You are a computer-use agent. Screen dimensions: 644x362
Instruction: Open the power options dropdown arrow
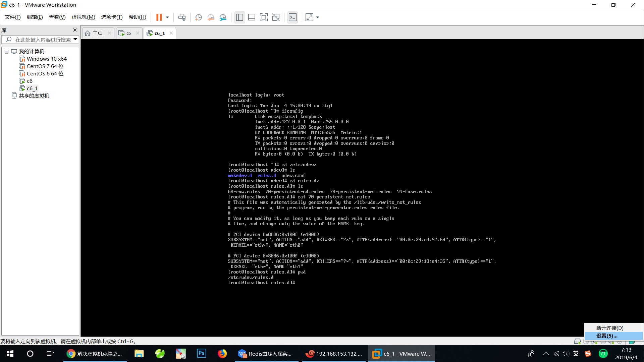tap(167, 17)
